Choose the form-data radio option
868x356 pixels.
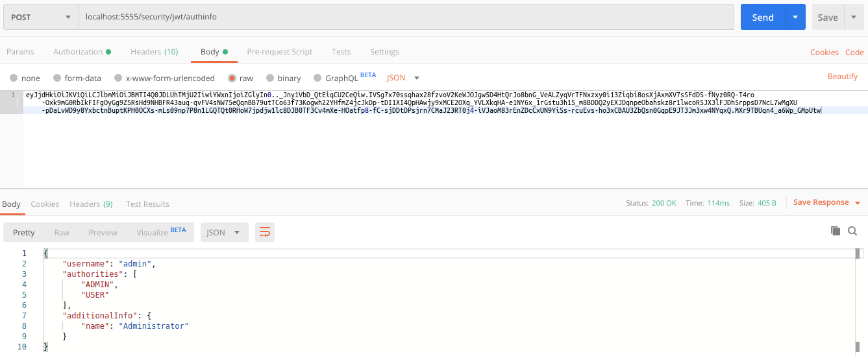57,78
